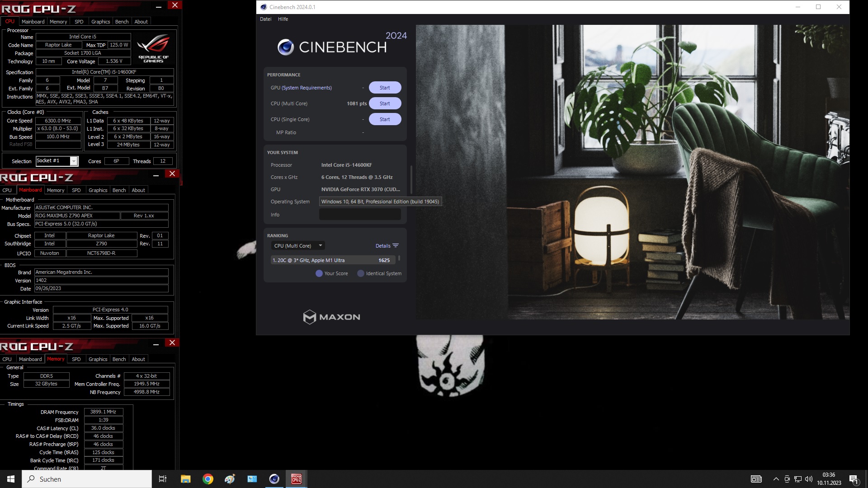
Task: Open the CPU (Multi Core) ranking dropdown
Action: (x=298, y=246)
